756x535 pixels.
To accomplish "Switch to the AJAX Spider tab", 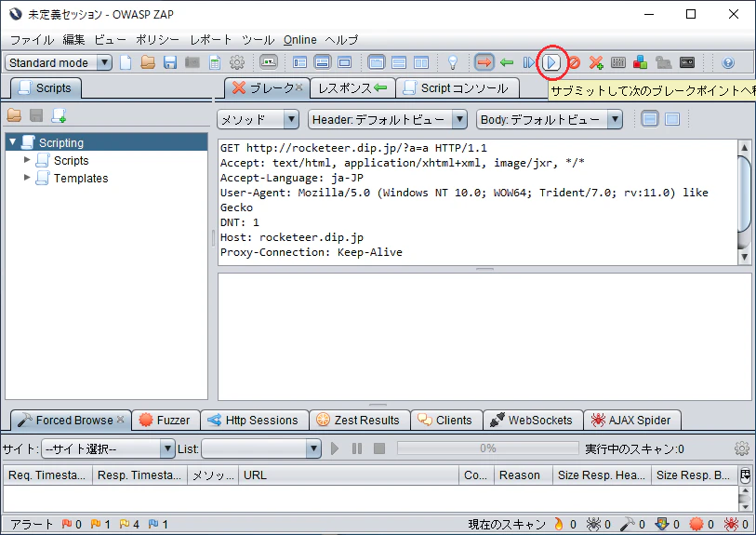I will (632, 421).
